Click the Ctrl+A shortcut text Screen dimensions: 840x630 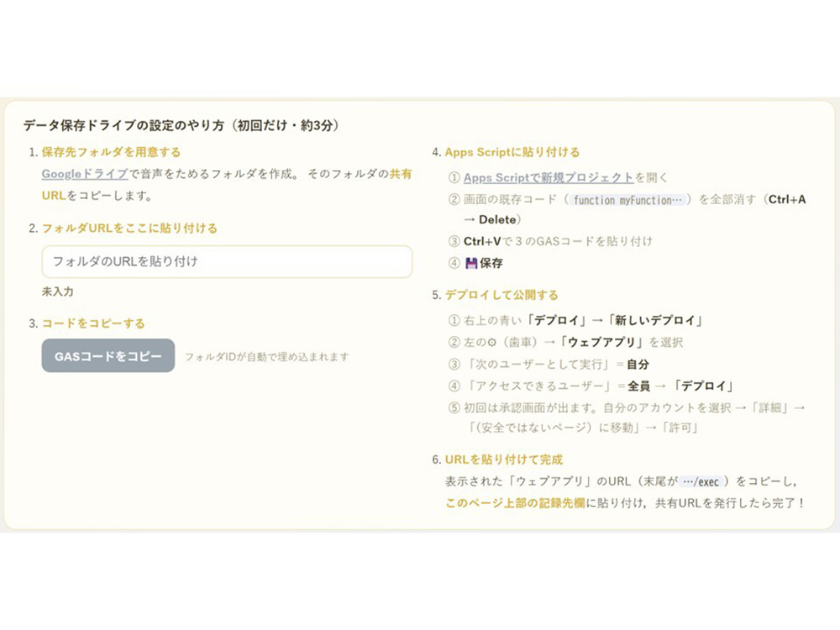[787, 199]
